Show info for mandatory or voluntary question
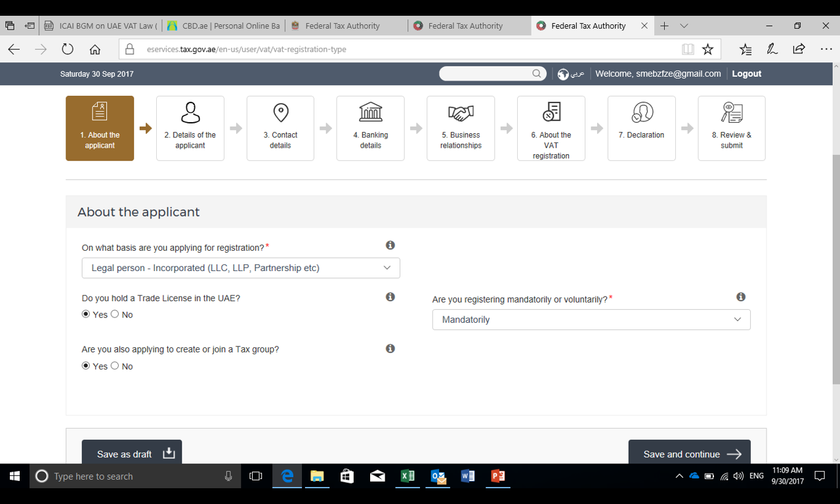Screen dimensions: 840x504 pos(741,297)
